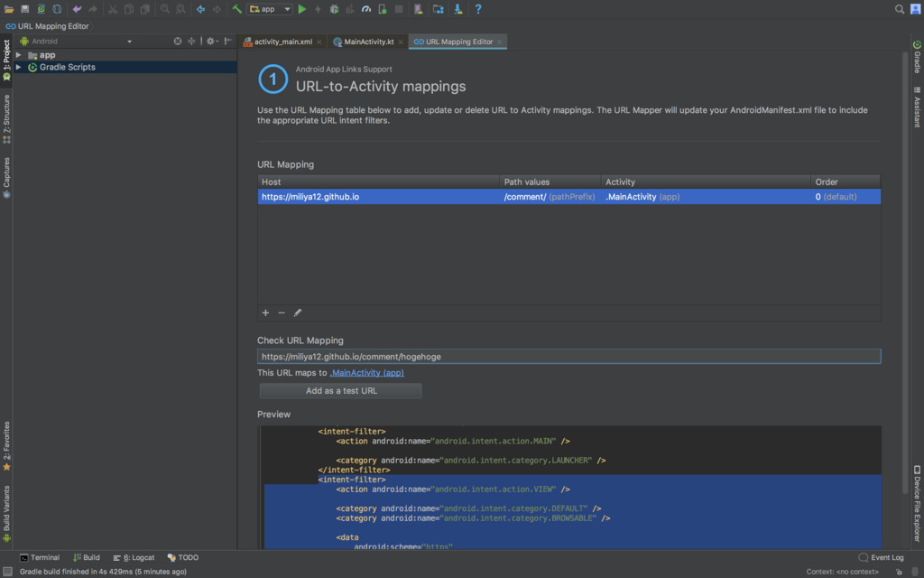Click the Paste icon in toolbar

pyautogui.click(x=144, y=9)
